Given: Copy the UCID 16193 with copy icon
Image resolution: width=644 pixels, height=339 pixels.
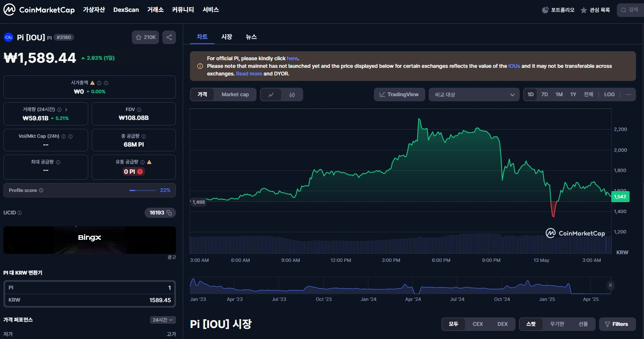Looking at the screenshot, I should pyautogui.click(x=169, y=213).
